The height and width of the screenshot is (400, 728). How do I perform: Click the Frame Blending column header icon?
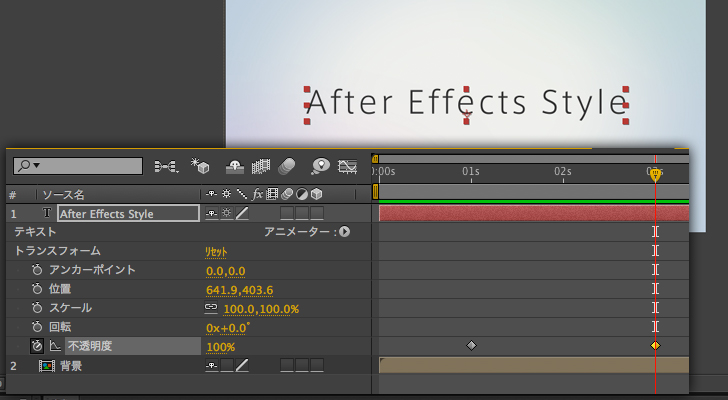coord(272,194)
